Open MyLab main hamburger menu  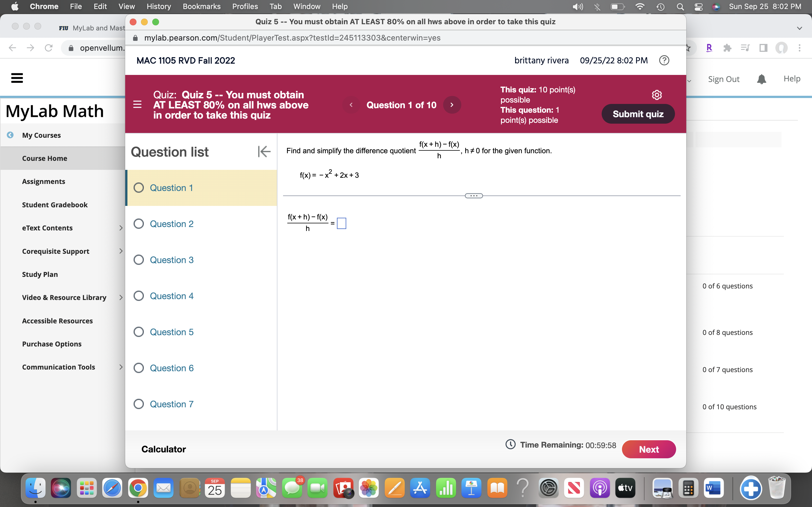[x=17, y=78]
